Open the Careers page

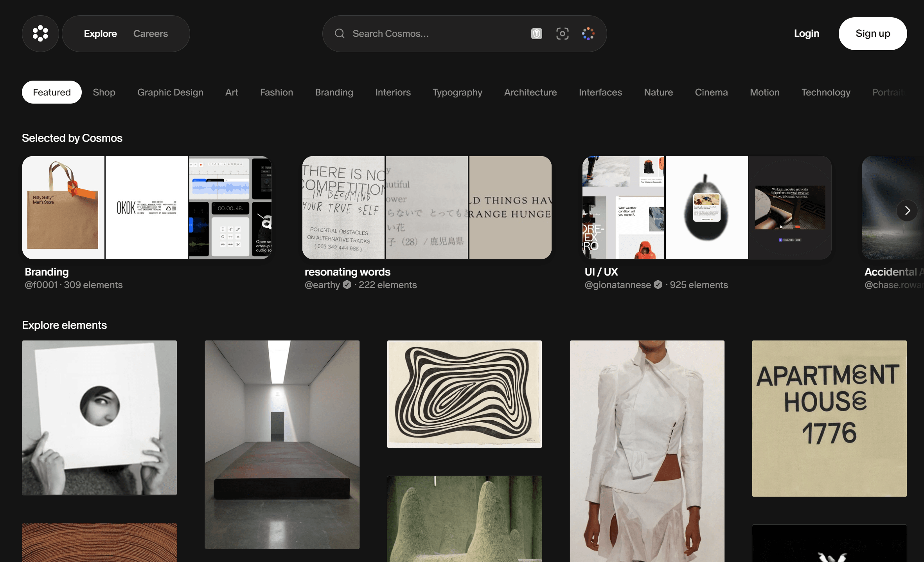[150, 34]
